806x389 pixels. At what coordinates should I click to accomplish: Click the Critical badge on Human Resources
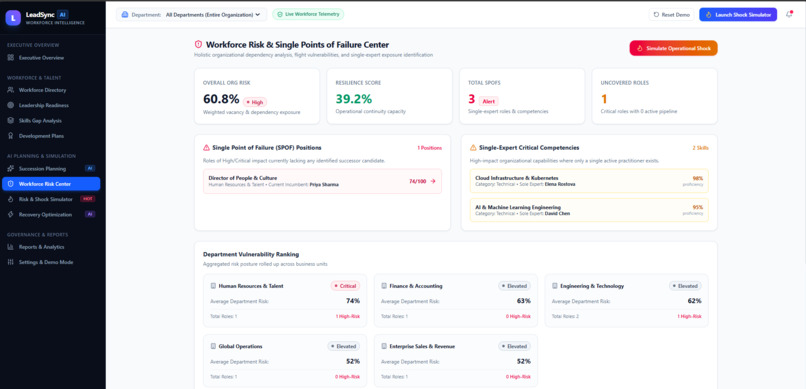[345, 286]
